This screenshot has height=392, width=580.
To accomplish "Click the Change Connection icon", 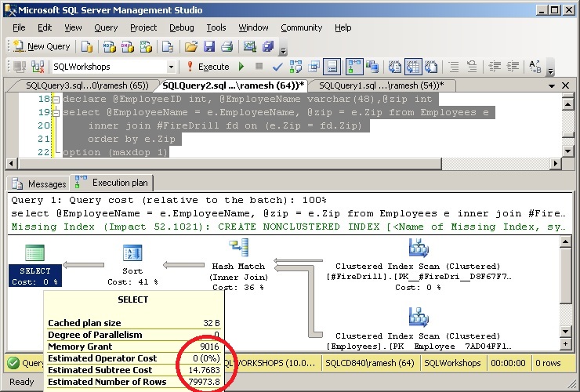I will pos(38,67).
